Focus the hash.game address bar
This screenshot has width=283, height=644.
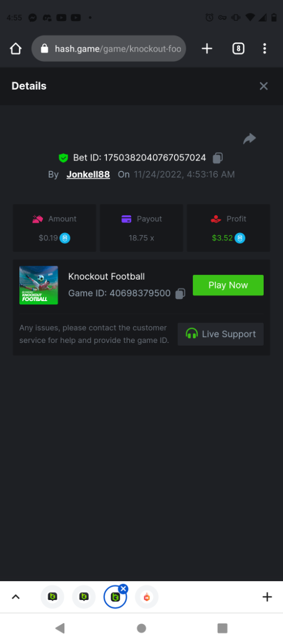(109, 49)
